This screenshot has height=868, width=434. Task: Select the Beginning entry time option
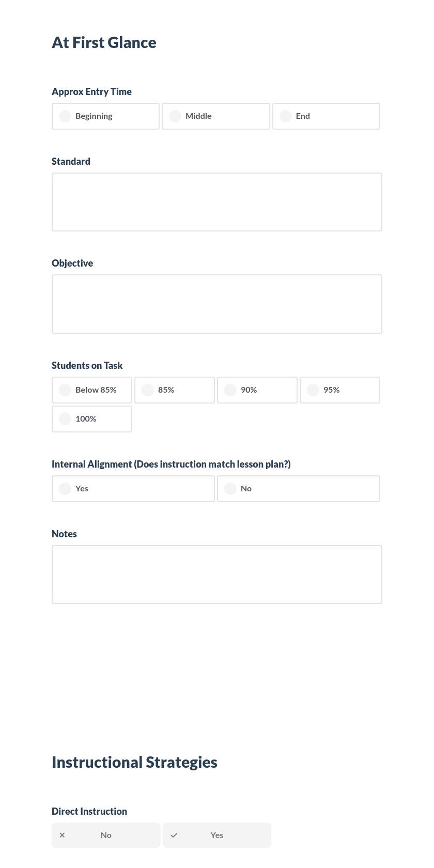105,116
